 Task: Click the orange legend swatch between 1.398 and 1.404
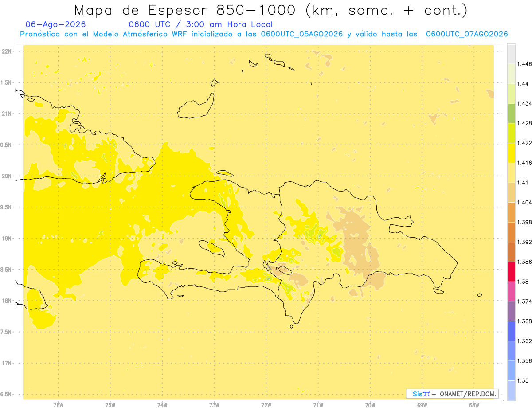tap(511, 212)
